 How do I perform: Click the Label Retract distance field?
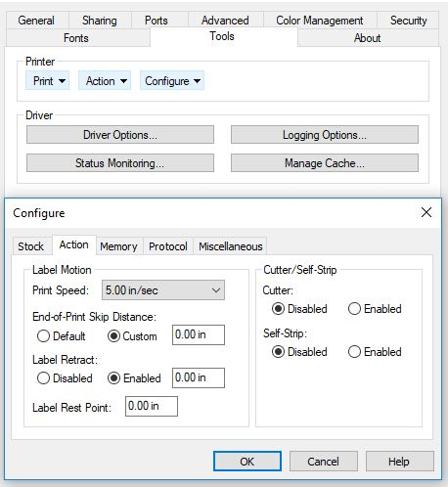(199, 377)
